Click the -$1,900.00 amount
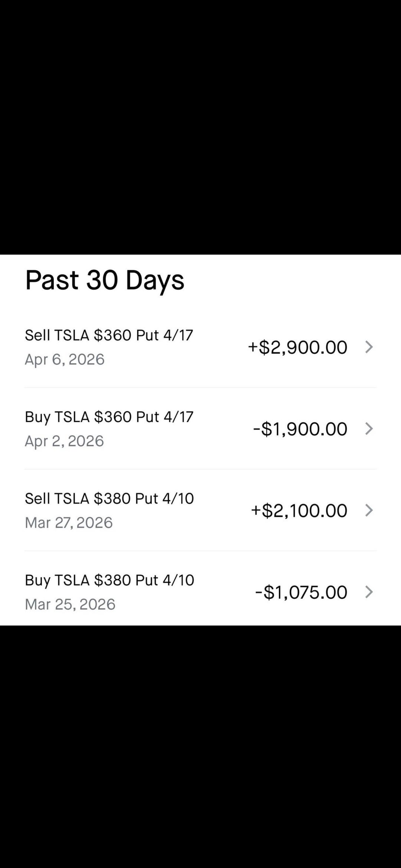The image size is (401, 868). coord(300,429)
